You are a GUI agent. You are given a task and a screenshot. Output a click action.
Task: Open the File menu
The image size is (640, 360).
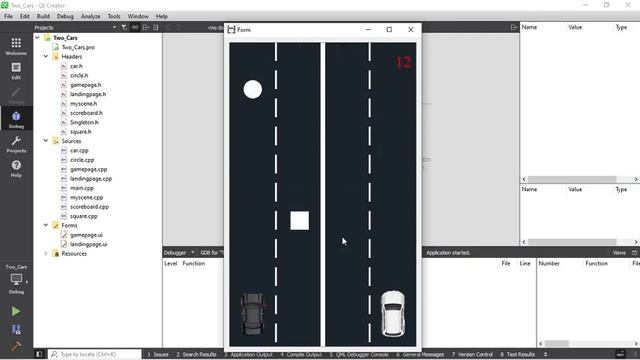(8, 16)
